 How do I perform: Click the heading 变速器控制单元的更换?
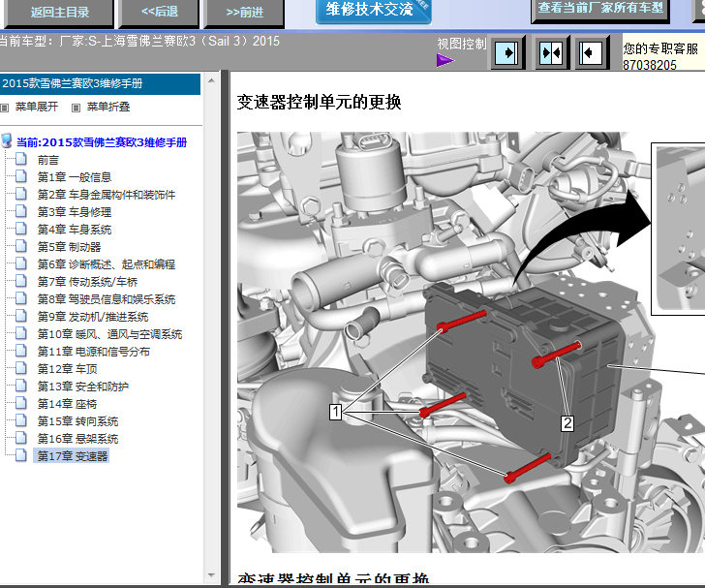tap(319, 102)
